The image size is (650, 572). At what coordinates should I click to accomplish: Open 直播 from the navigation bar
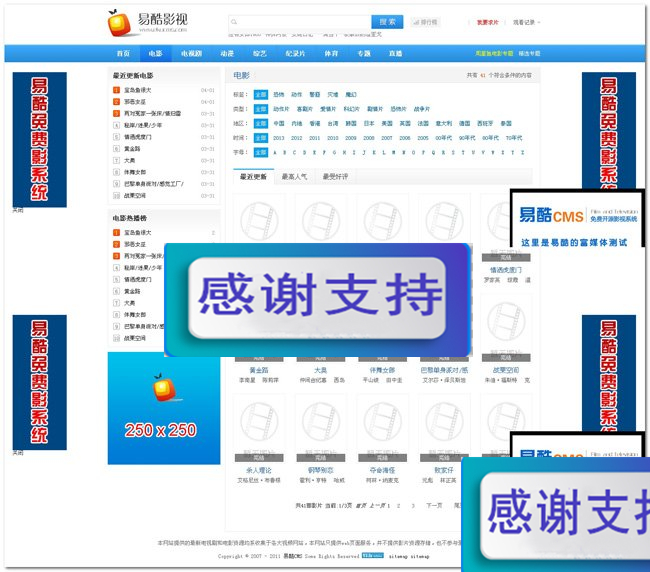click(x=395, y=53)
